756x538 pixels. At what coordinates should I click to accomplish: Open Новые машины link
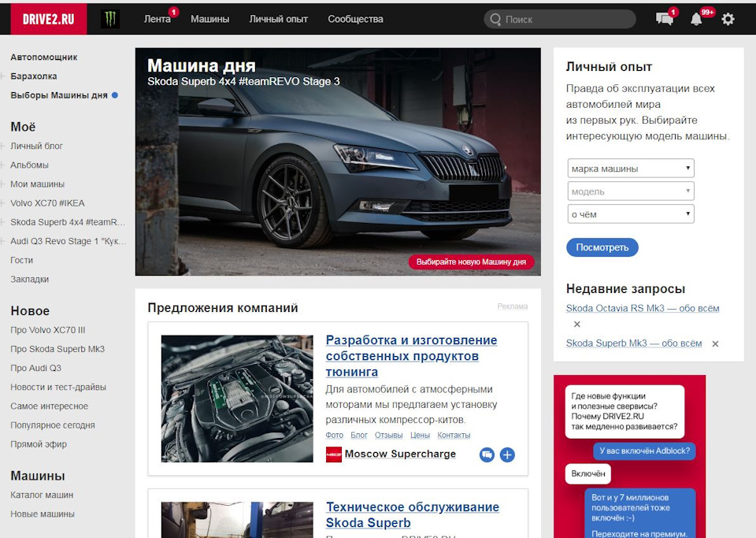pos(43,514)
